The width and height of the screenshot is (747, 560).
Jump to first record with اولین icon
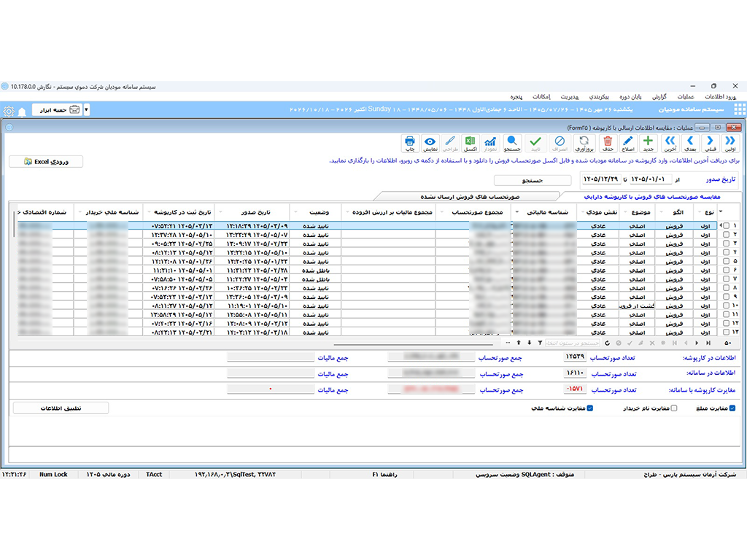click(730, 143)
